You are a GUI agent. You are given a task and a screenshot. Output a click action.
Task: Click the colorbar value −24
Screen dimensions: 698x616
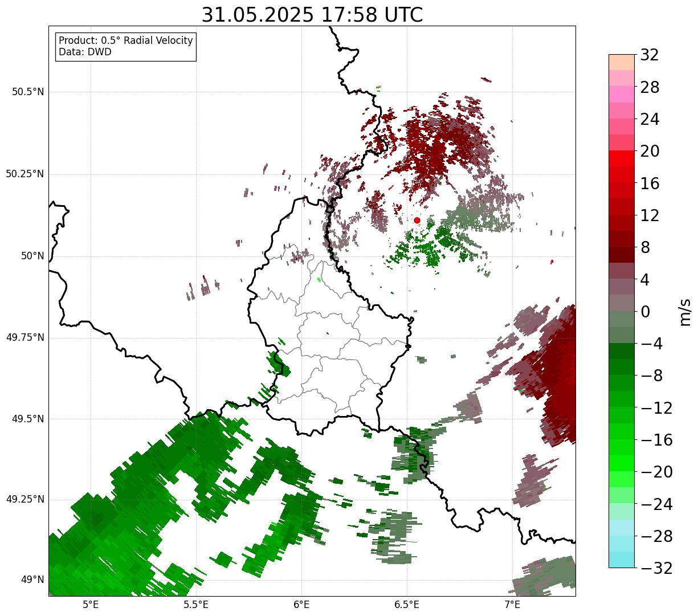click(656, 504)
